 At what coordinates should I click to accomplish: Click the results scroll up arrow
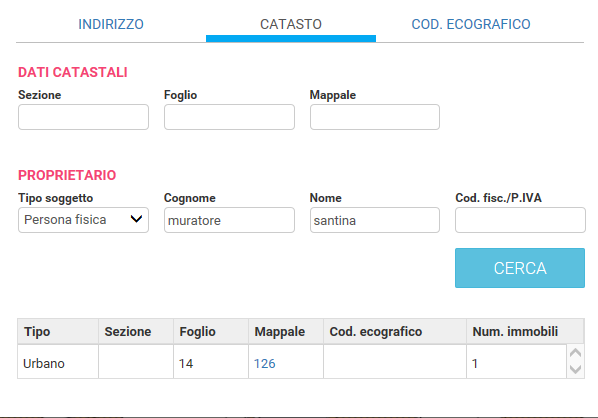click(x=575, y=353)
